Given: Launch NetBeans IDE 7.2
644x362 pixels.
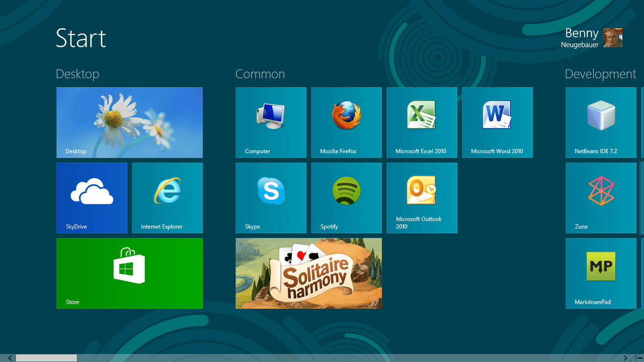Looking at the screenshot, I should coord(601,122).
